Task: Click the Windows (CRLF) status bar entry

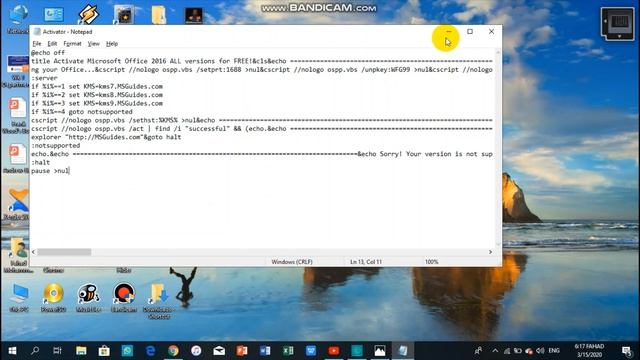Action: point(292,262)
